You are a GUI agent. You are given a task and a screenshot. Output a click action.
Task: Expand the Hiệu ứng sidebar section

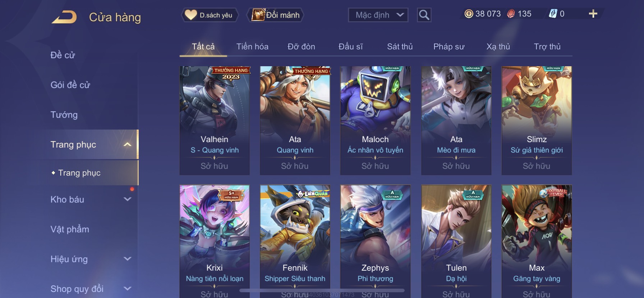click(x=128, y=259)
